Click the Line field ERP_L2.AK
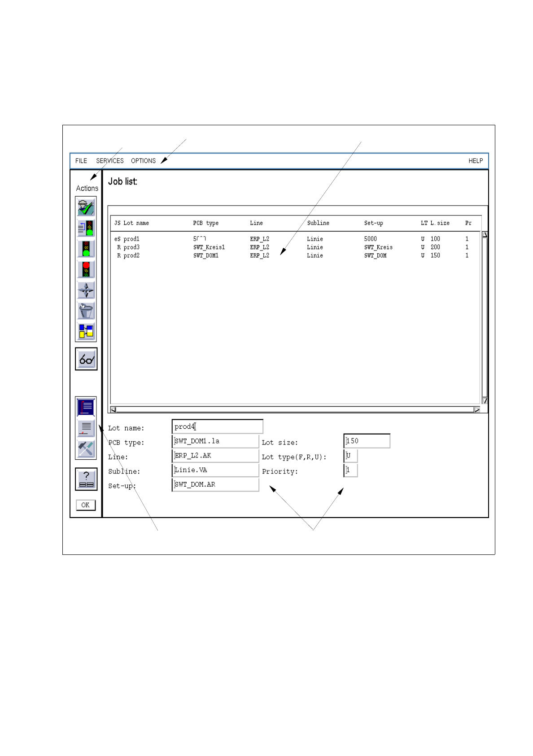 pyautogui.click(x=216, y=455)
